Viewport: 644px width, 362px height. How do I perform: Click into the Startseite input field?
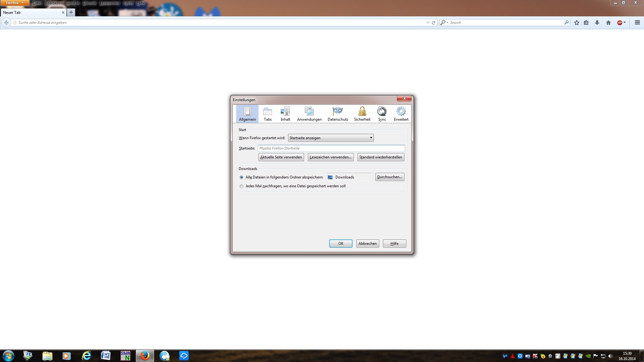coord(331,148)
